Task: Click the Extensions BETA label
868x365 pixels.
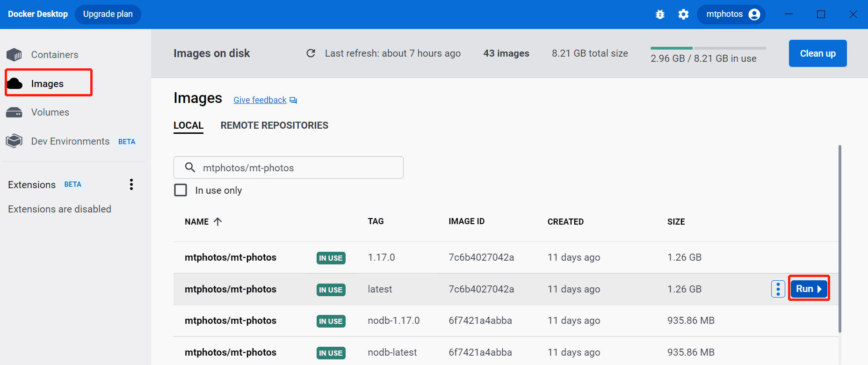Action: click(x=72, y=184)
